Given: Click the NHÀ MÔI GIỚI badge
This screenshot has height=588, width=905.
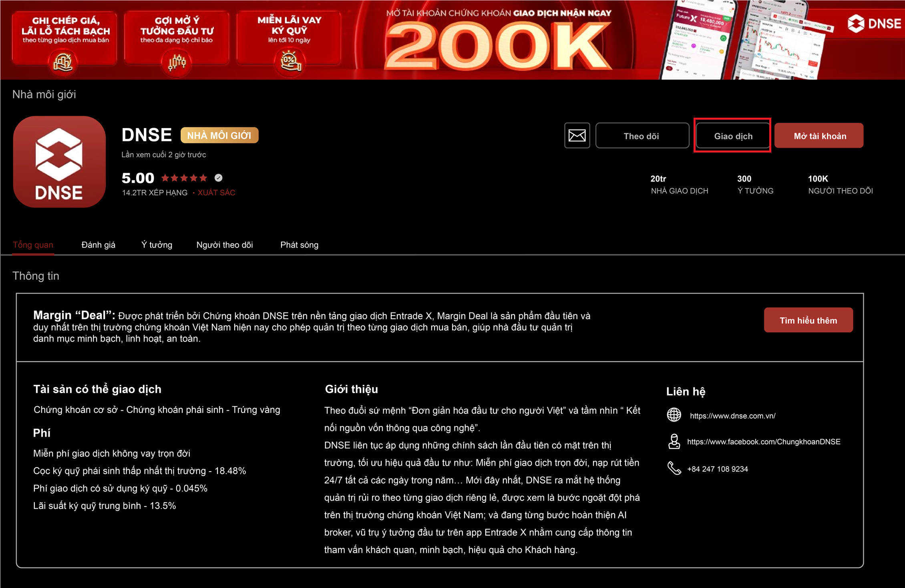Looking at the screenshot, I should (219, 135).
